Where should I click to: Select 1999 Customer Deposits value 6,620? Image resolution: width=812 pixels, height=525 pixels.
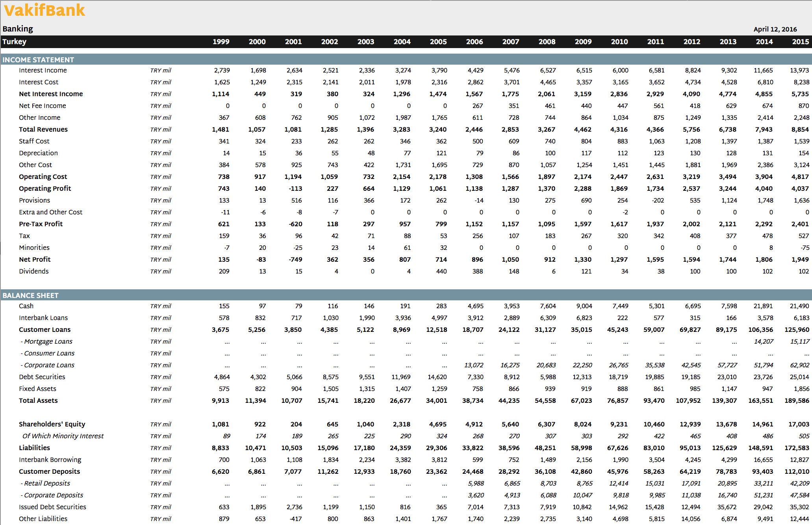(x=221, y=471)
